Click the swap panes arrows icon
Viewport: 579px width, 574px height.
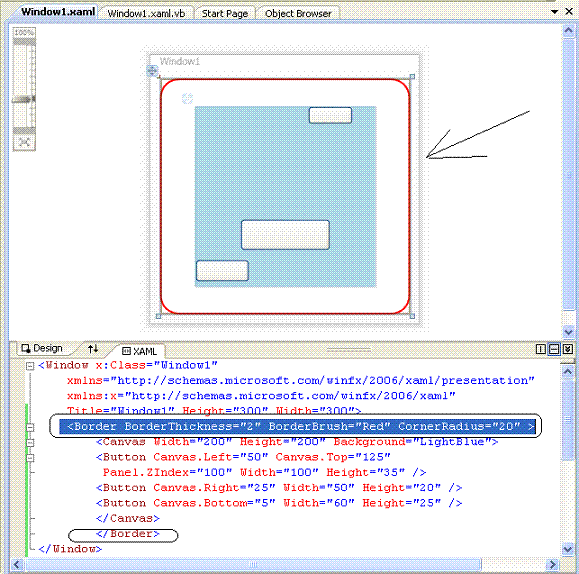point(93,348)
